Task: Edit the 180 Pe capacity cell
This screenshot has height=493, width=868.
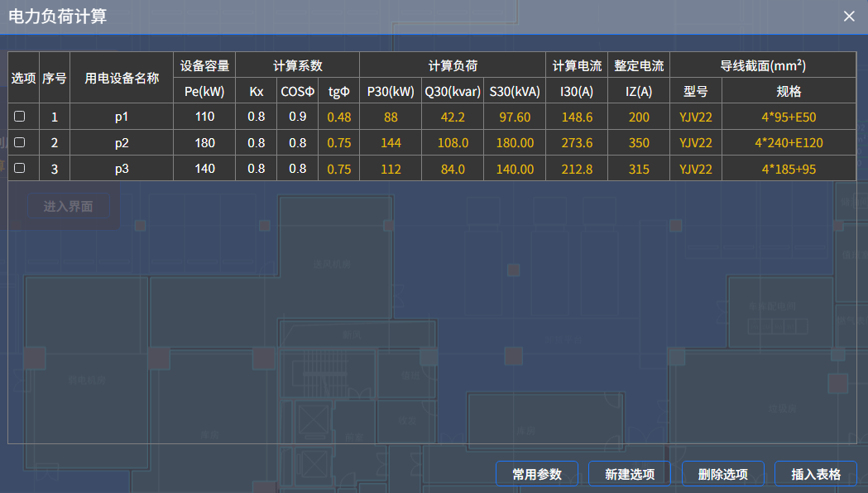Action: [x=204, y=143]
